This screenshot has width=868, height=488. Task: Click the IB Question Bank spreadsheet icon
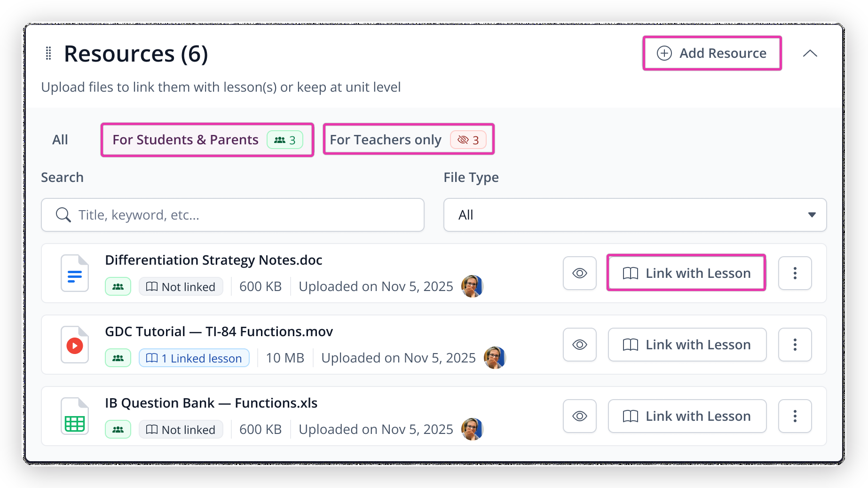coord(75,416)
